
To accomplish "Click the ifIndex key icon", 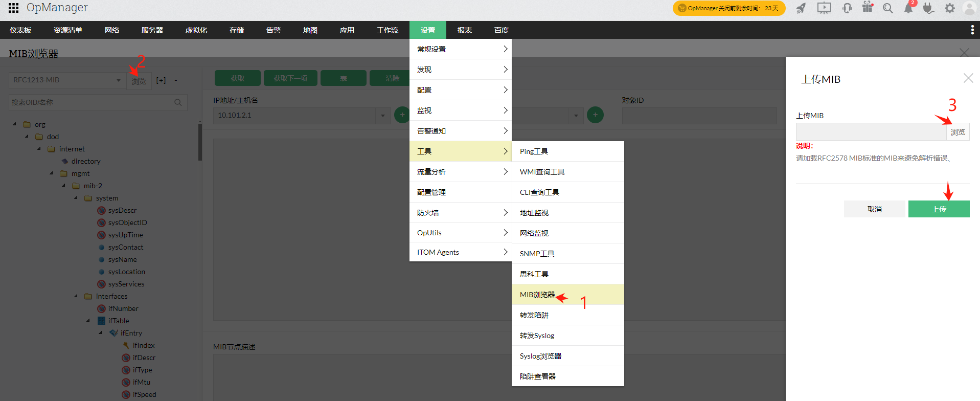I will tap(126, 345).
